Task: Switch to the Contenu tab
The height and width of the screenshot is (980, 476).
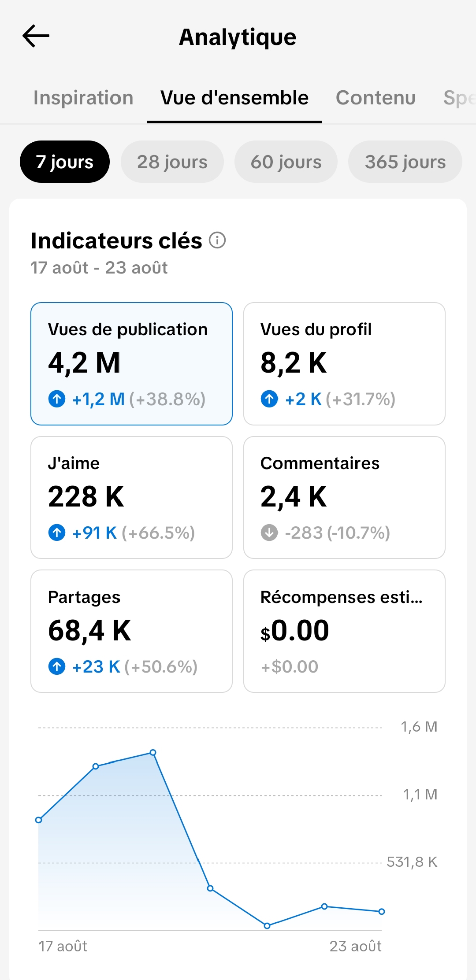Action: [376, 98]
